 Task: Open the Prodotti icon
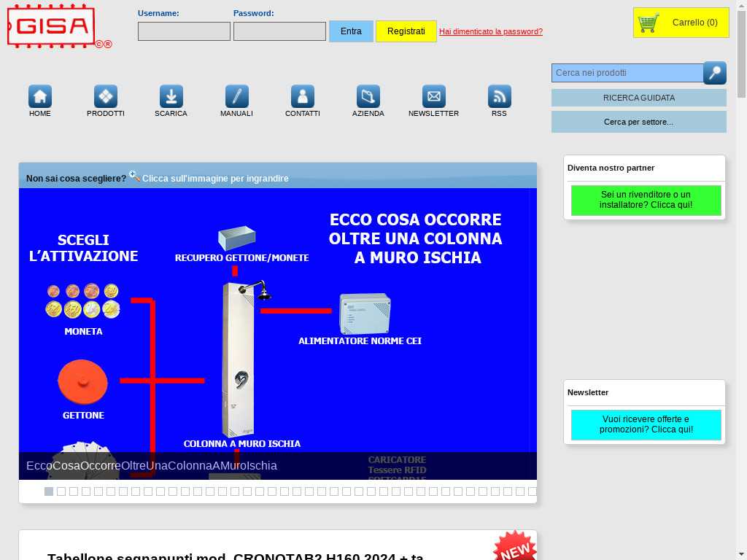pos(106,96)
